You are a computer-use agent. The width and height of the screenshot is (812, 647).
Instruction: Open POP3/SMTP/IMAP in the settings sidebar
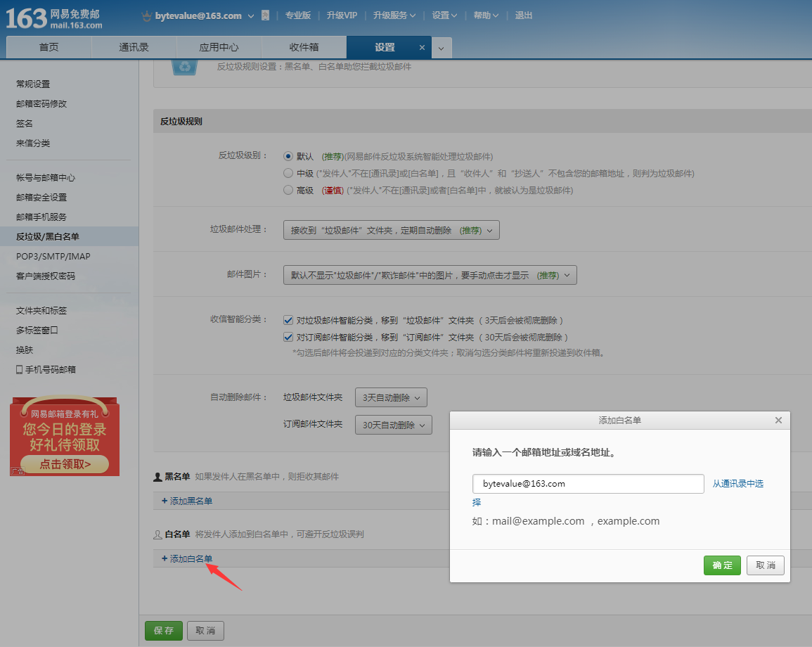point(53,256)
